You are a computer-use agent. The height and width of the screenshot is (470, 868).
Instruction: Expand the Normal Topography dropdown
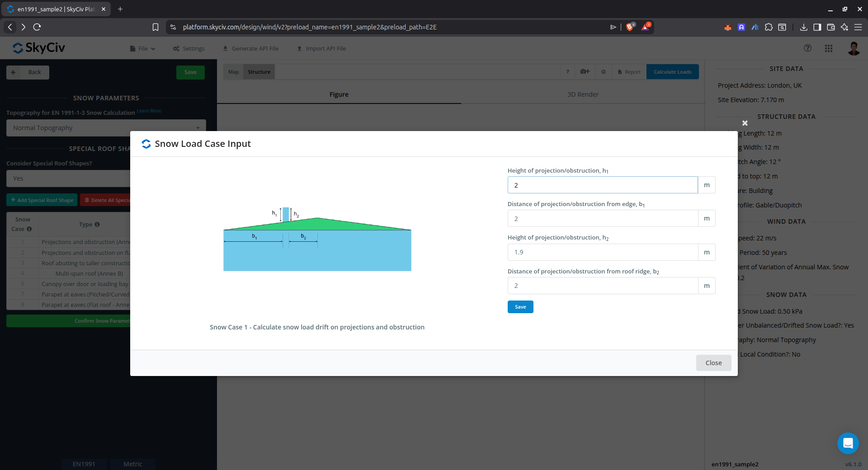(106, 128)
